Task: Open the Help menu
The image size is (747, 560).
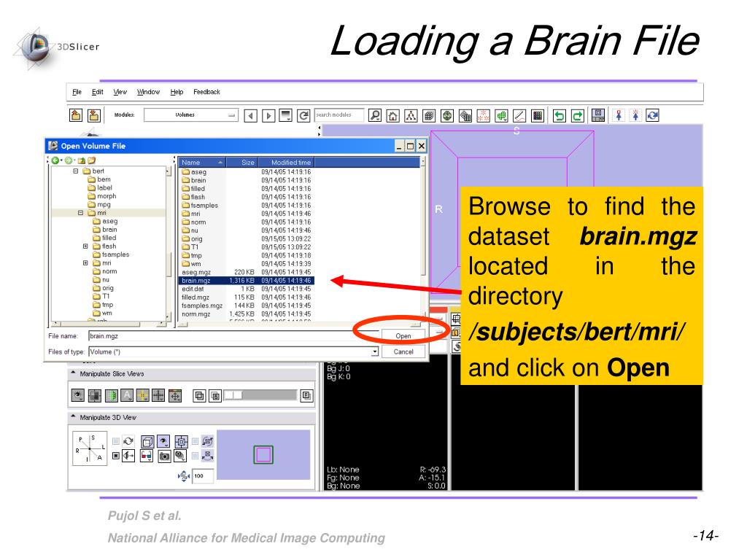Action: (x=177, y=92)
